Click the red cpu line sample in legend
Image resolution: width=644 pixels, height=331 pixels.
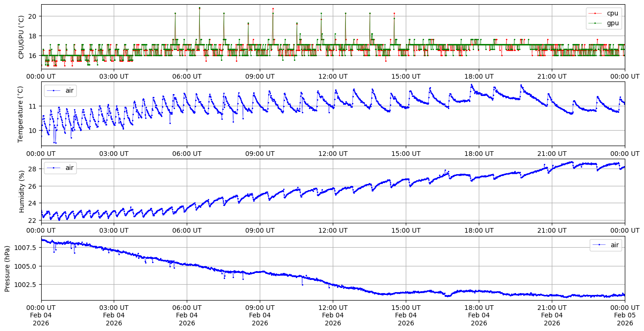(595, 13)
